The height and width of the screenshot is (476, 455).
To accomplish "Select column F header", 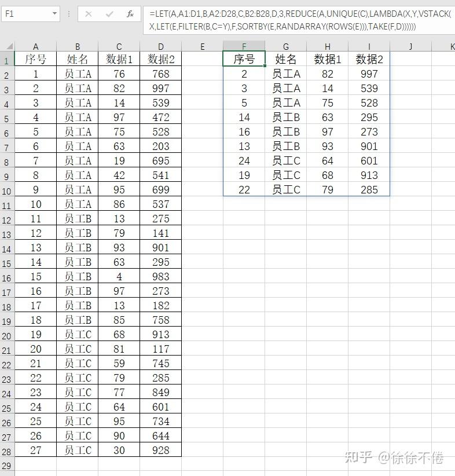I will tap(244, 46).
